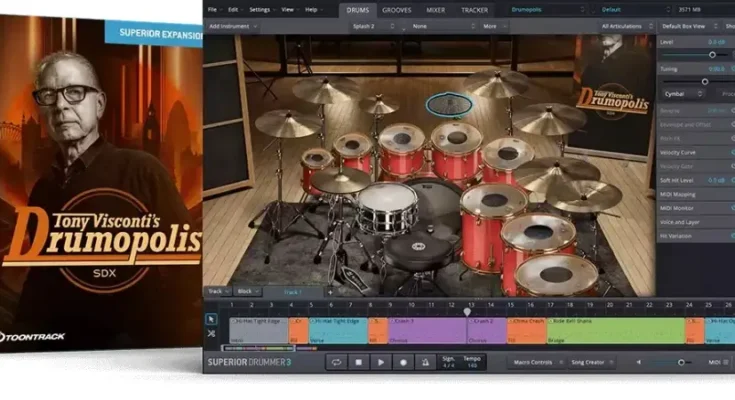Image resolution: width=735 pixels, height=400 pixels.
Task: Click the record button in transport
Action: pos(405,361)
